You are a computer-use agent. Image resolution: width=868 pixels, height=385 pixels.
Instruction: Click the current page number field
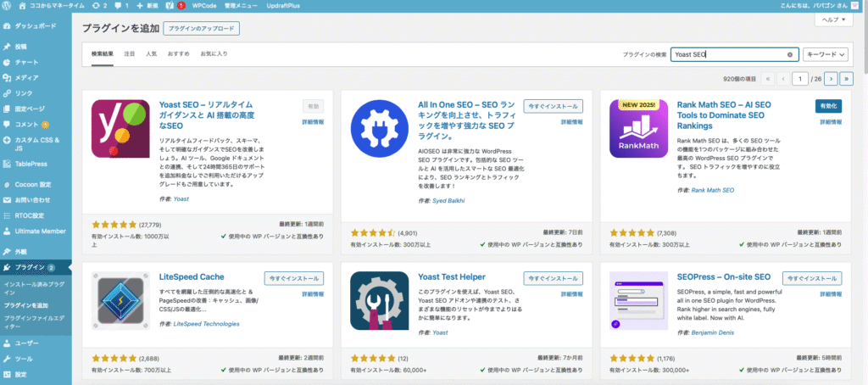(800, 79)
